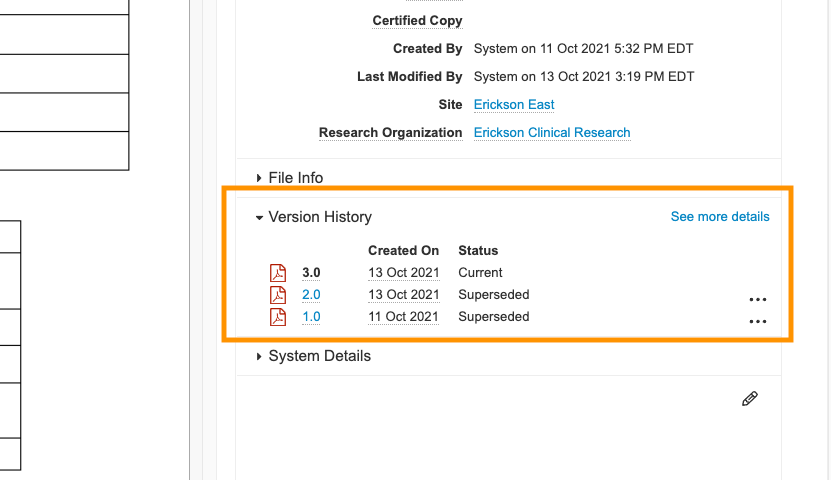Open the Erickson Clinical Research link

point(552,133)
